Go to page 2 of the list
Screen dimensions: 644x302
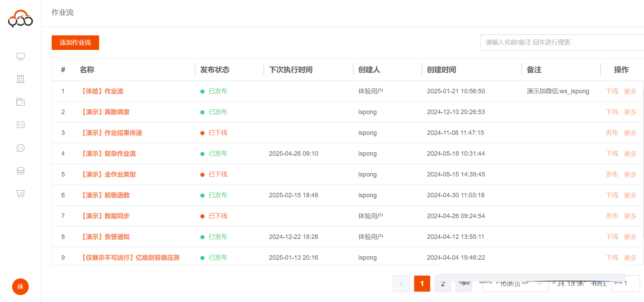[443, 284]
